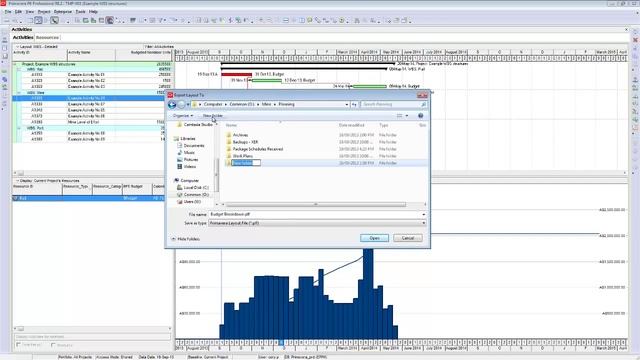Click the file list horizontal scrollbar
640x360 pixels.
tap(316, 204)
